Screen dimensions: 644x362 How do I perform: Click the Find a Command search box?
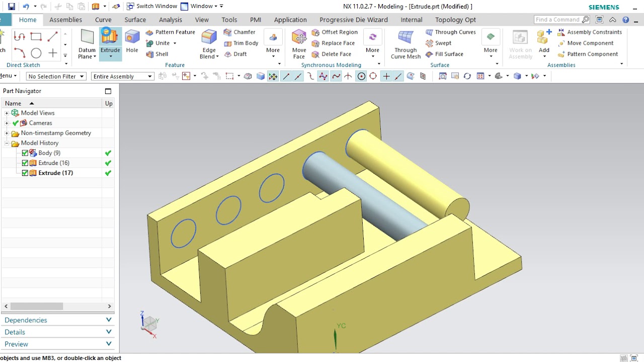tap(562, 20)
